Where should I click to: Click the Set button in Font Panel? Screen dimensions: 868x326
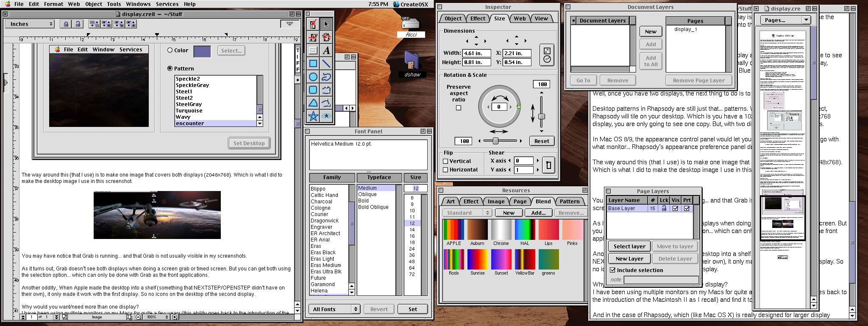(x=412, y=309)
